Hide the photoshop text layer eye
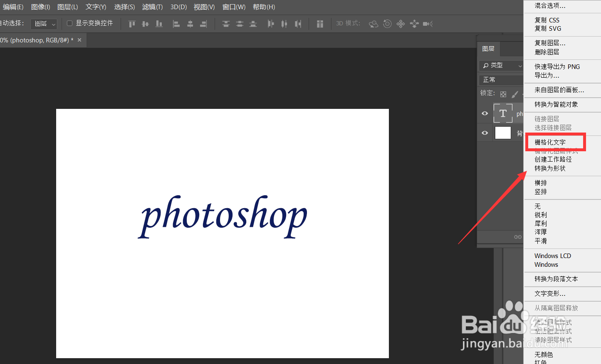601x364 pixels. [x=485, y=113]
